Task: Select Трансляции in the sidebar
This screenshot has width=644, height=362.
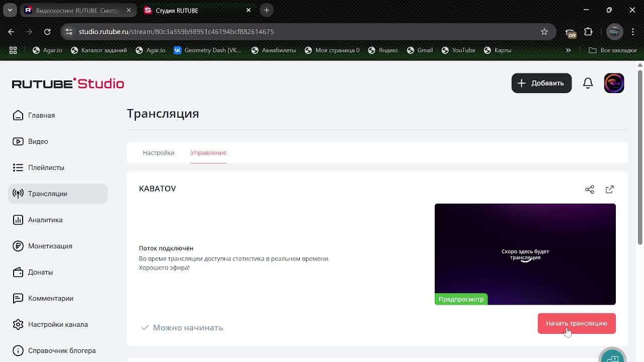Action: 58,194
